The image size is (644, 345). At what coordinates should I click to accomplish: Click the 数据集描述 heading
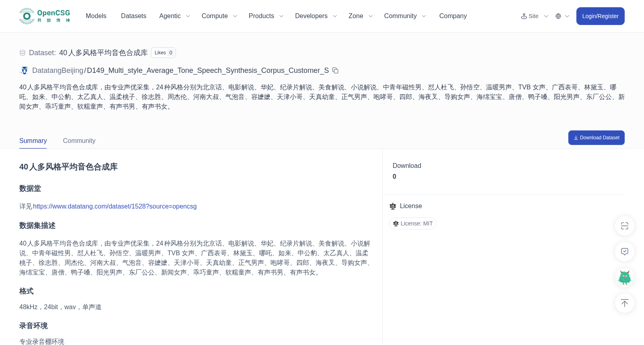37,226
